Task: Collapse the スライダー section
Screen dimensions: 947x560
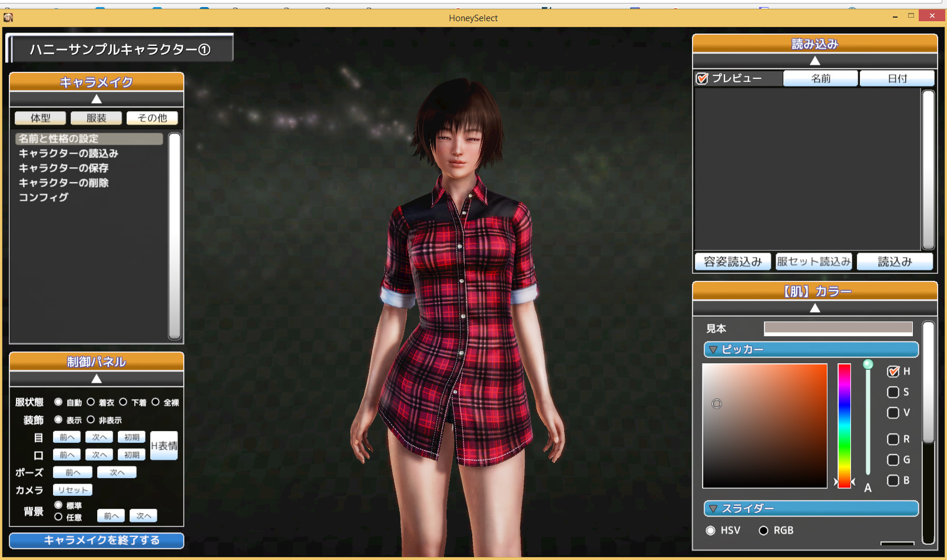Action: click(x=811, y=508)
